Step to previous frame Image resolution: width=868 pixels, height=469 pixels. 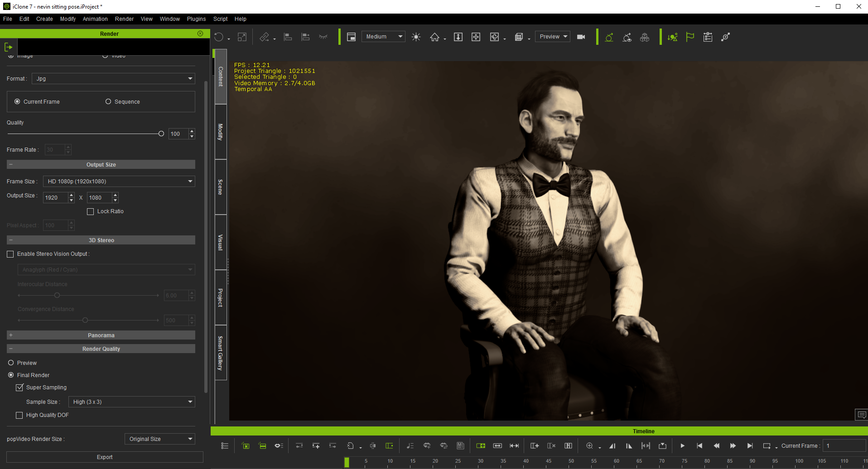click(x=716, y=446)
